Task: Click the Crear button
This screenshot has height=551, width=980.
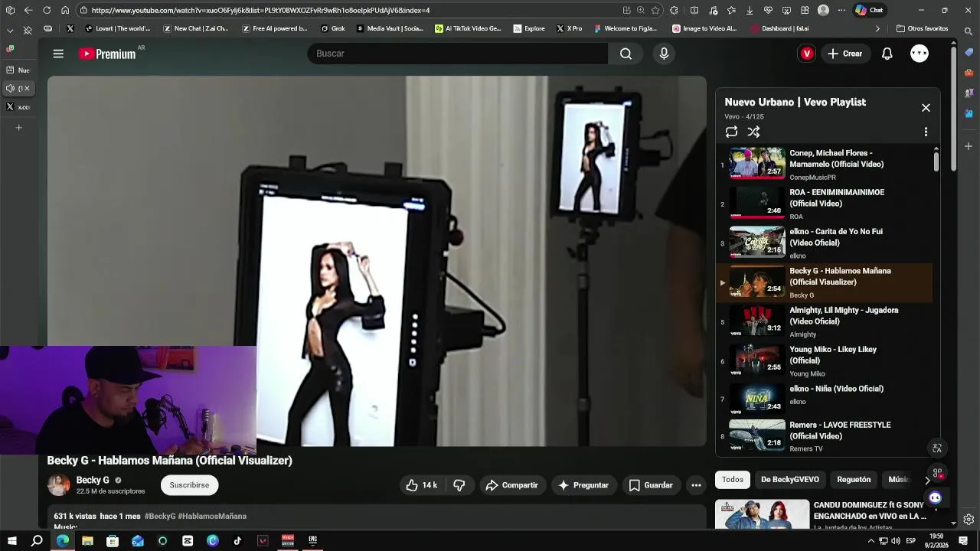Action: tap(844, 54)
